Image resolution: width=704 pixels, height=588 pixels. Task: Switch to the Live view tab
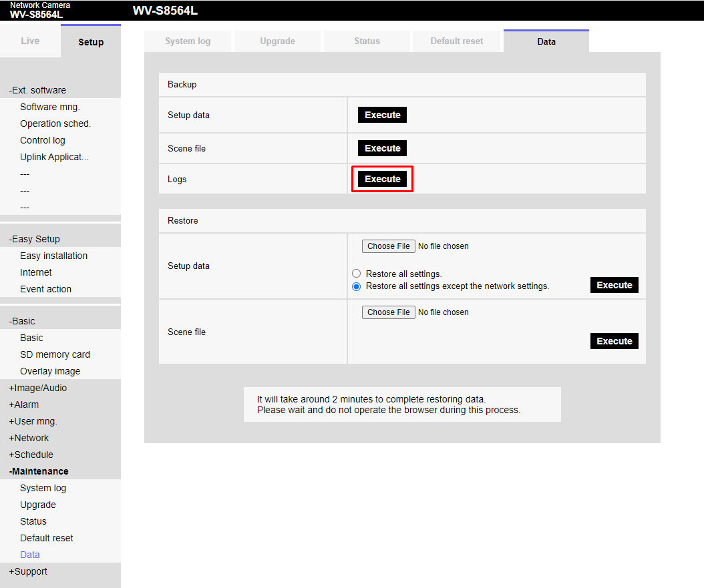30,41
